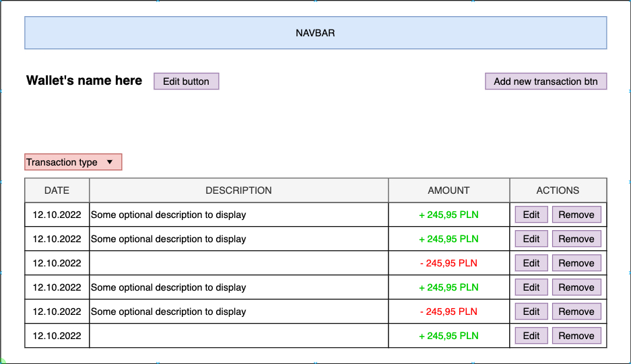Select the description text in the first table row

[168, 215]
